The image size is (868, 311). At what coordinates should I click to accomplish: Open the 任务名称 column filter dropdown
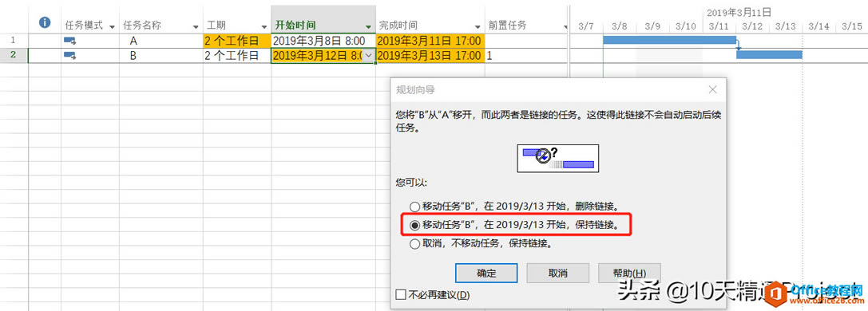coord(196,26)
